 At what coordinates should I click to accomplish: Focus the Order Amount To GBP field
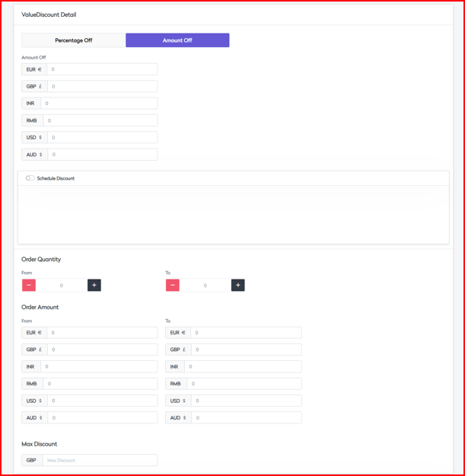click(246, 350)
